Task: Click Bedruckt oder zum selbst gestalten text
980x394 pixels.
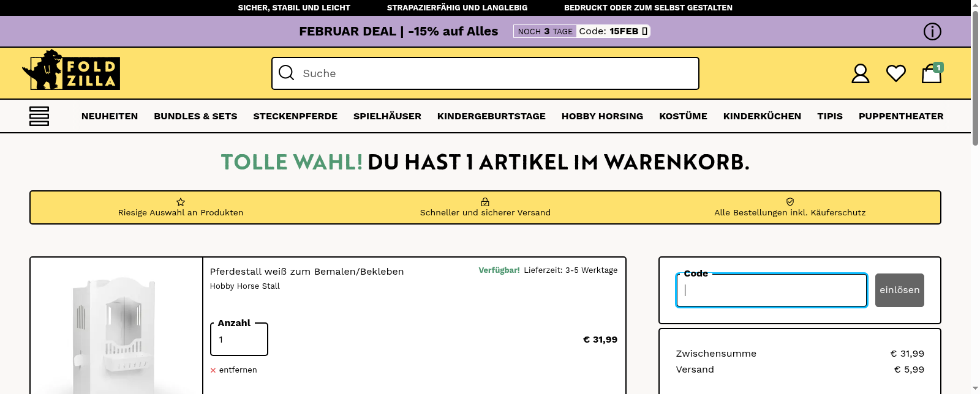Action: pos(648,8)
